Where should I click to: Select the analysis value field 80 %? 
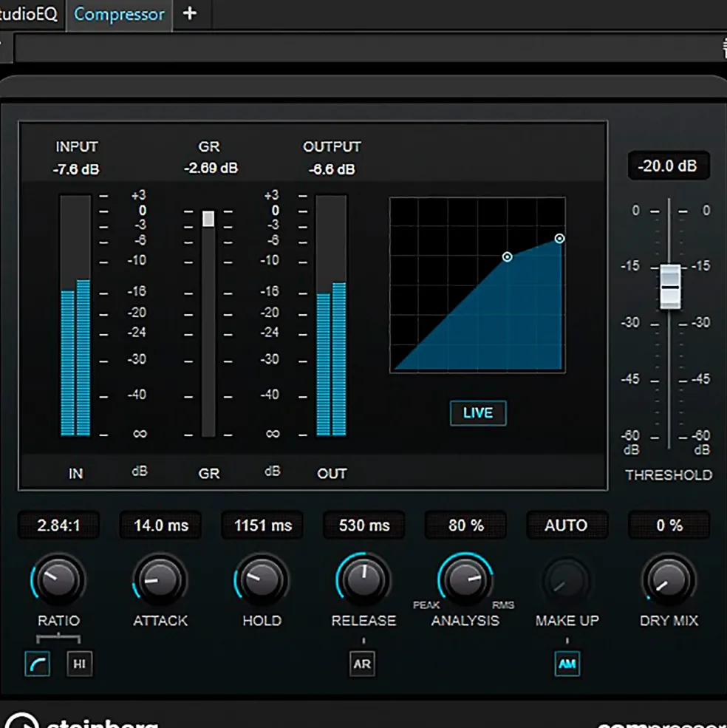coord(465,525)
